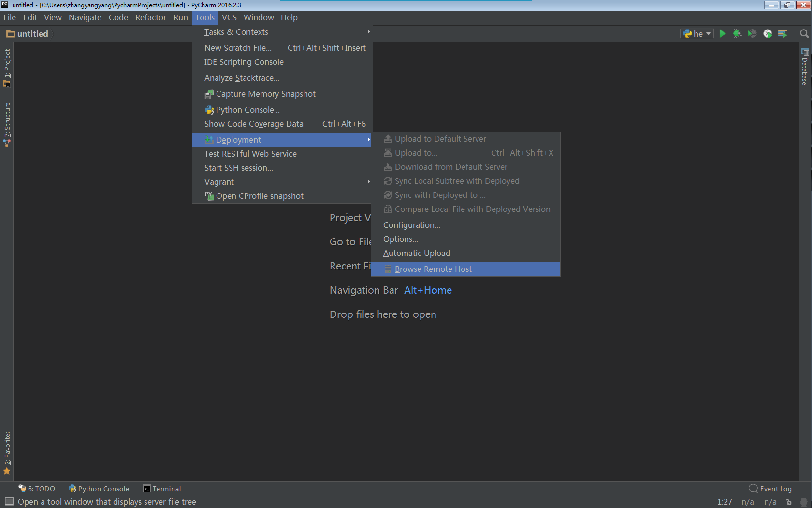Screen dimensions: 812x508
Task: Click the tool windows quick access icon
Action: point(9,502)
